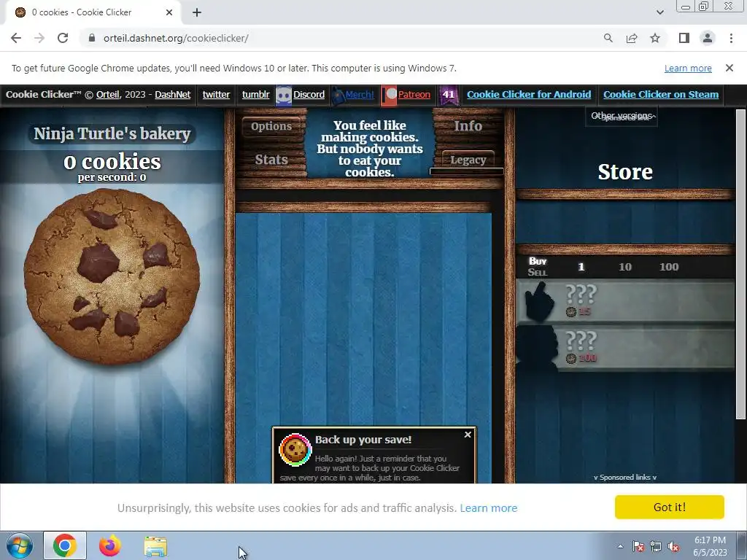This screenshot has width=747, height=560.
Task: Open Windows Explorer from the taskbar
Action: click(155, 546)
